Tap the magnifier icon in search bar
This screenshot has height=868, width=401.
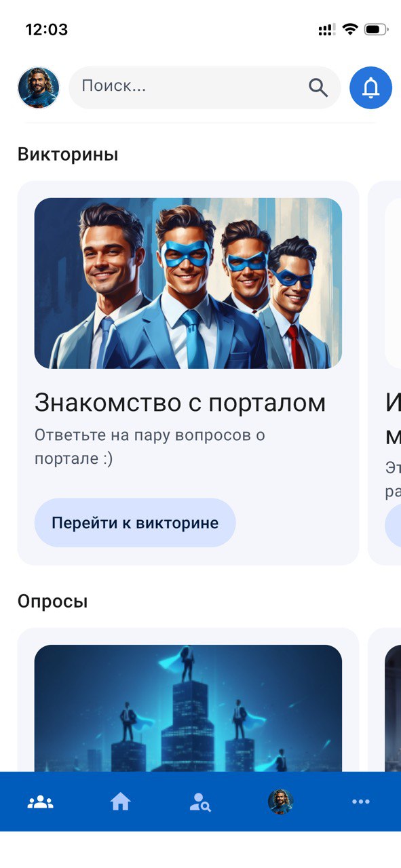coord(318,87)
